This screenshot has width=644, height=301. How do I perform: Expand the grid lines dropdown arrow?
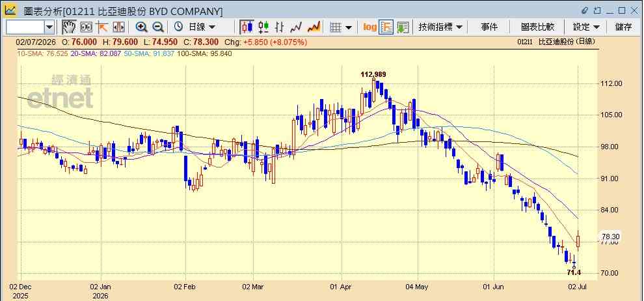[x=349, y=27]
